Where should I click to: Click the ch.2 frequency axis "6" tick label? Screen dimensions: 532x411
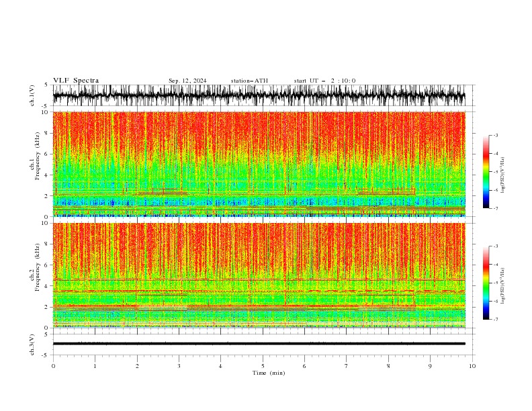[x=46, y=265]
